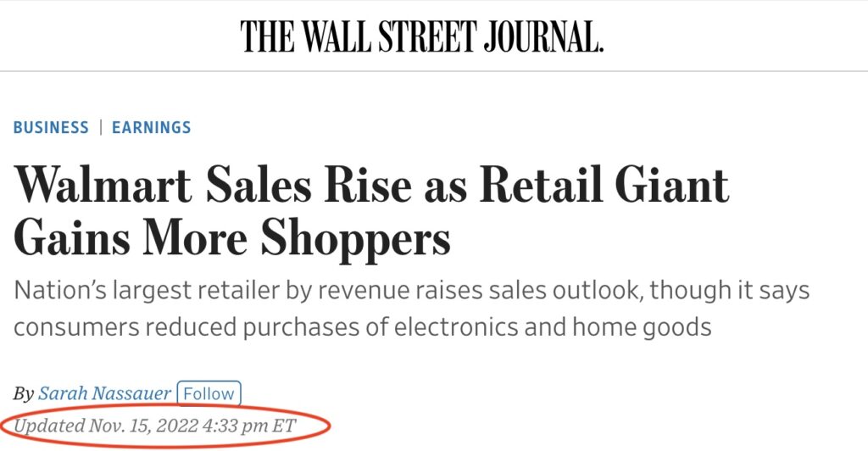Click the vertical divider between BUSINESS and EARNINGS
Viewport: 868px width, 451px height.
[100, 127]
